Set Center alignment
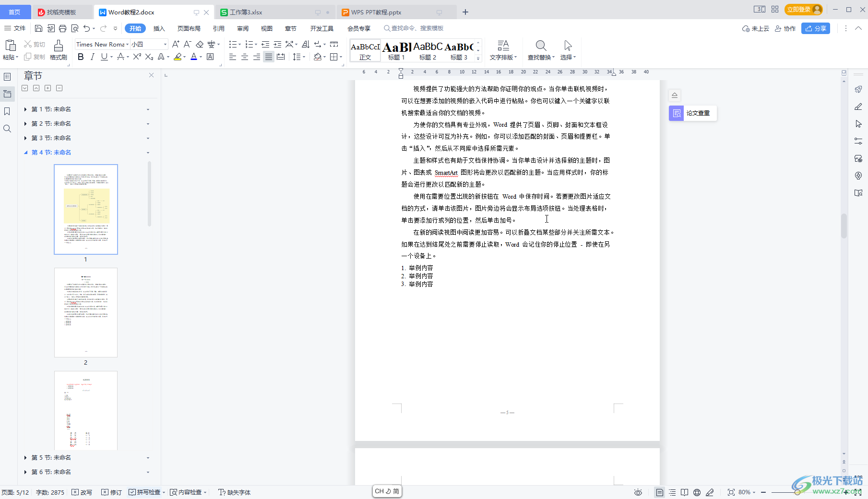 coord(245,57)
